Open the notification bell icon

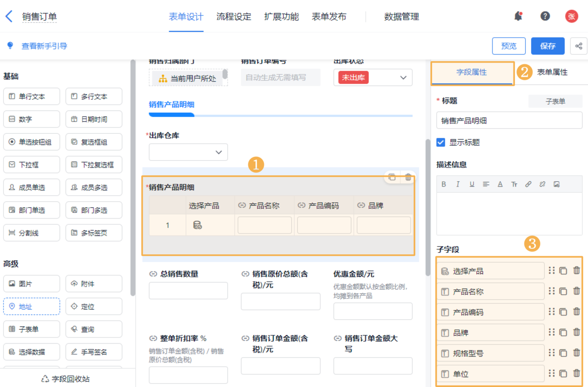click(x=518, y=16)
